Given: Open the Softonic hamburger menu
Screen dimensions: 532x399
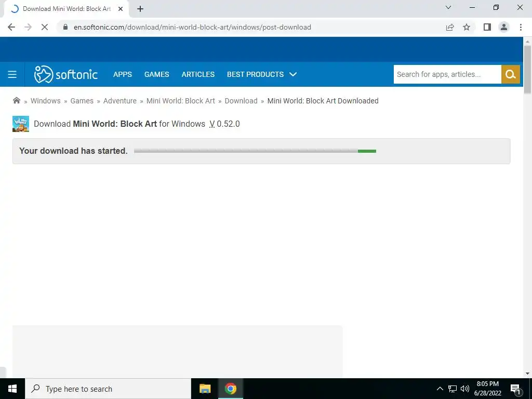Looking at the screenshot, I should click(12, 74).
